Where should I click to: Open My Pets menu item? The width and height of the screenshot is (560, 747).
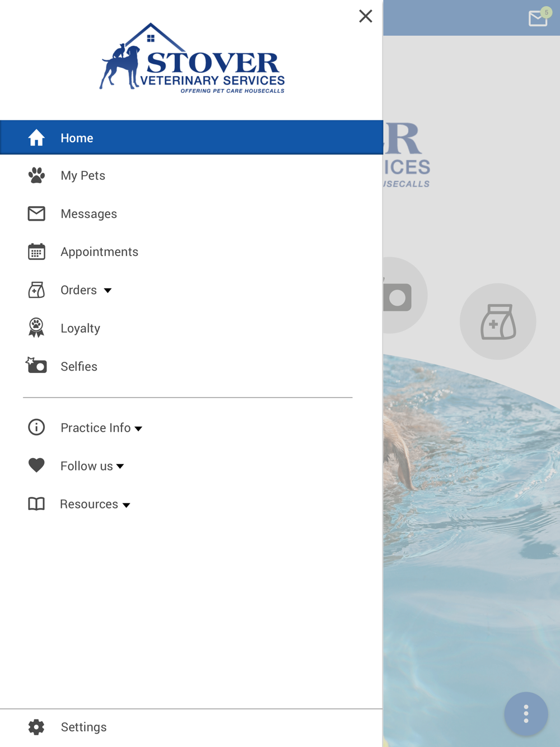coord(83,176)
